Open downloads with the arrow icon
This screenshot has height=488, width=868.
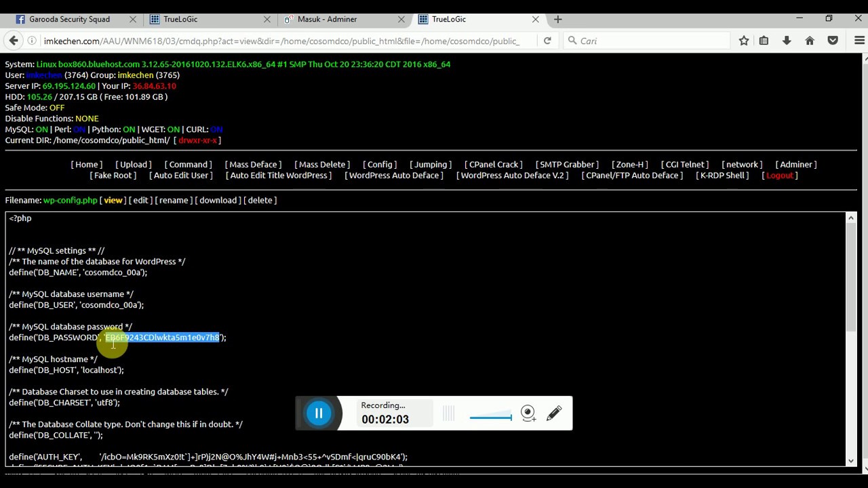[x=787, y=41]
